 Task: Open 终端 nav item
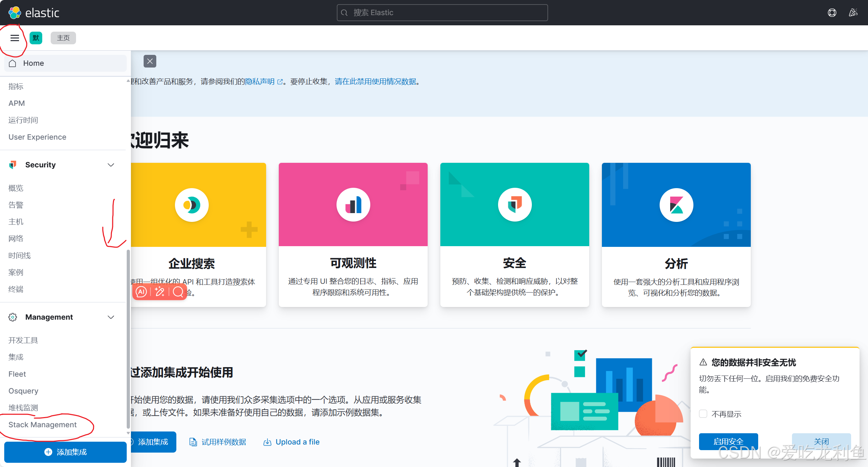point(16,289)
